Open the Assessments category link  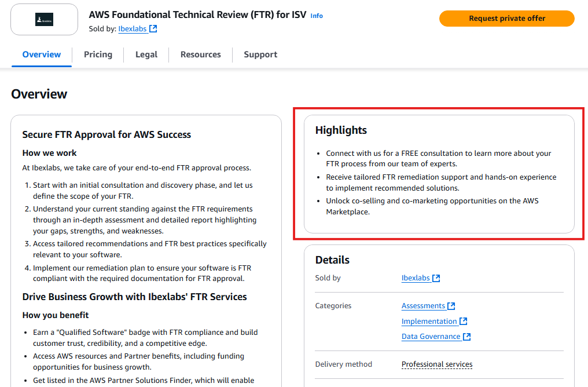[x=423, y=306]
